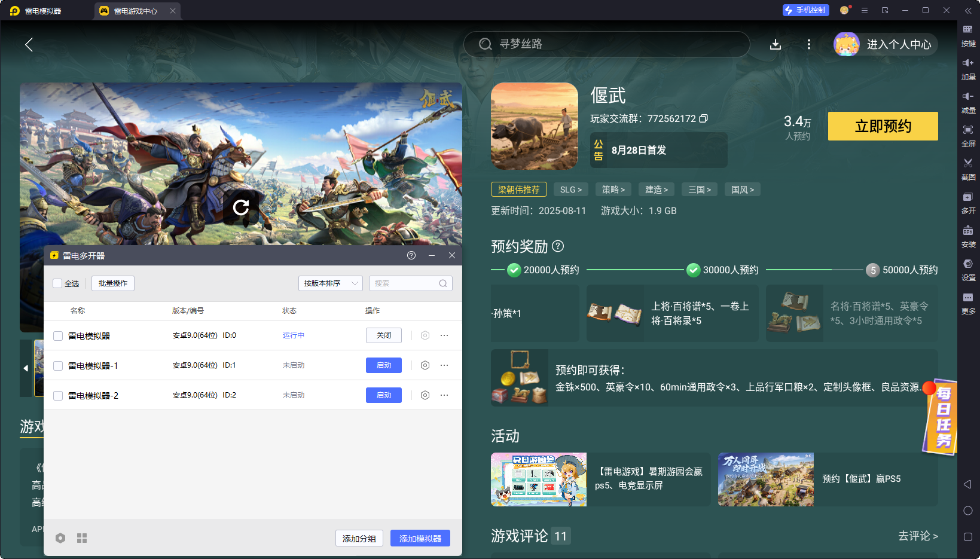Open the hamburger menu near window controls
Image resolution: width=980 pixels, height=559 pixels.
[865, 10]
